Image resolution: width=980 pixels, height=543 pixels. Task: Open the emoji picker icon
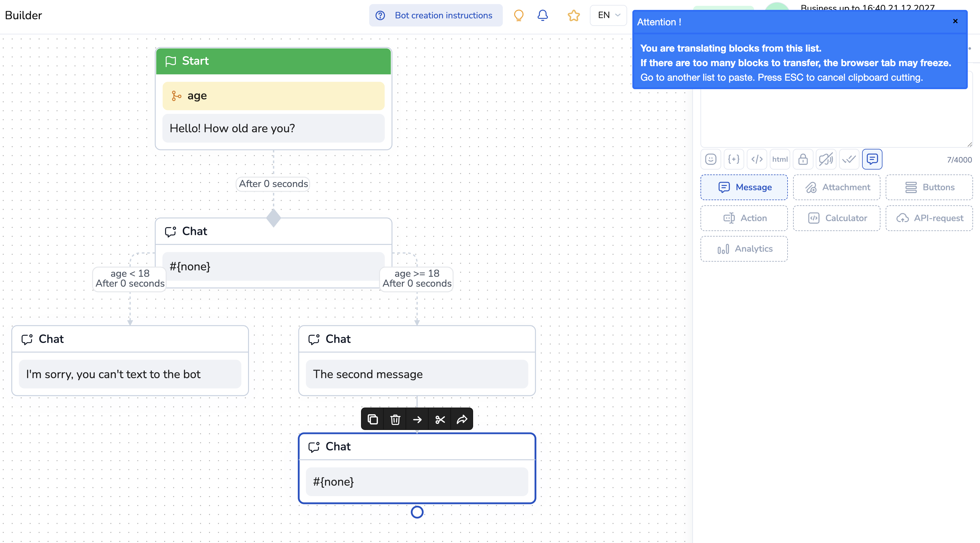click(711, 159)
